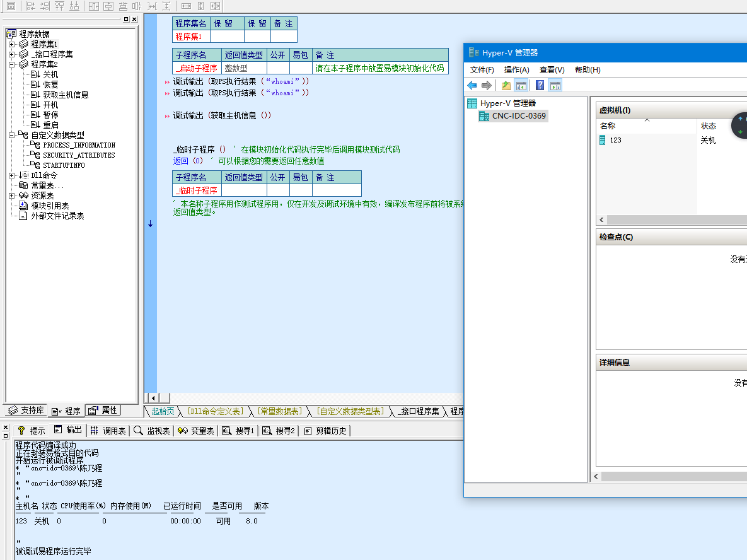747x560 pixels.
Task: Open the [常量数据表] editor tab
Action: pyautogui.click(x=280, y=411)
